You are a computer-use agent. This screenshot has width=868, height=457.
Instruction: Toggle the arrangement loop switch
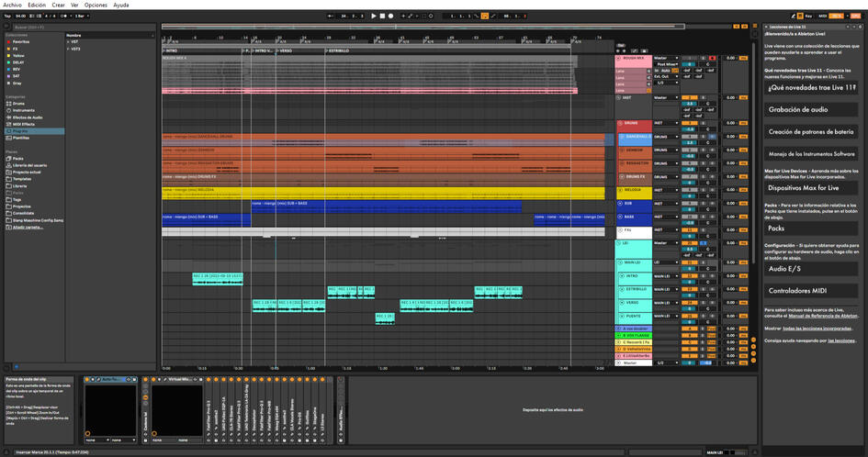pyautogui.click(x=484, y=16)
